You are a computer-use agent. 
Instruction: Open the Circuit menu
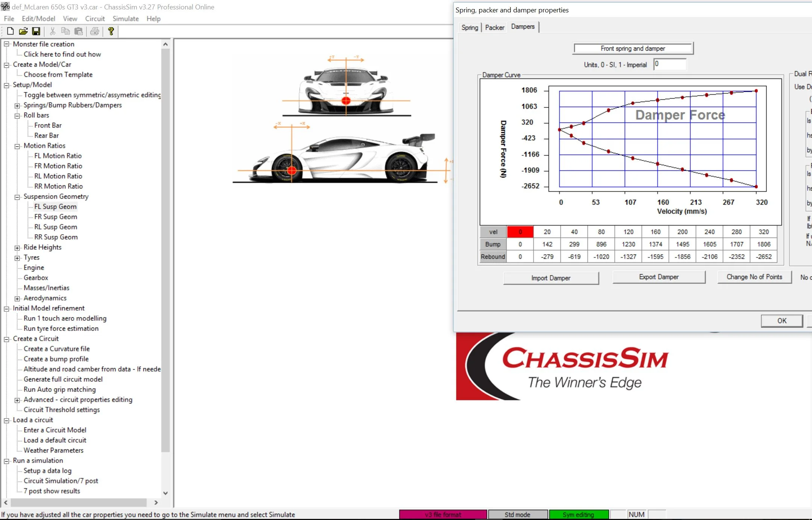(95, 19)
